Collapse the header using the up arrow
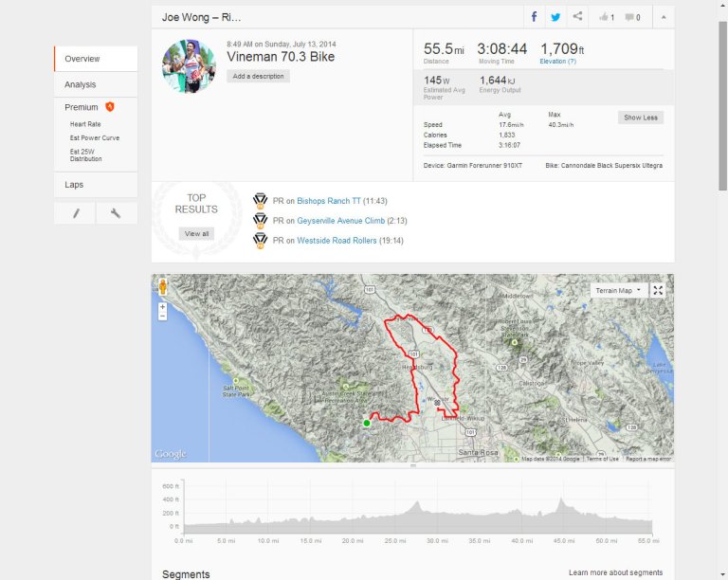The height and width of the screenshot is (580, 728). [x=664, y=17]
